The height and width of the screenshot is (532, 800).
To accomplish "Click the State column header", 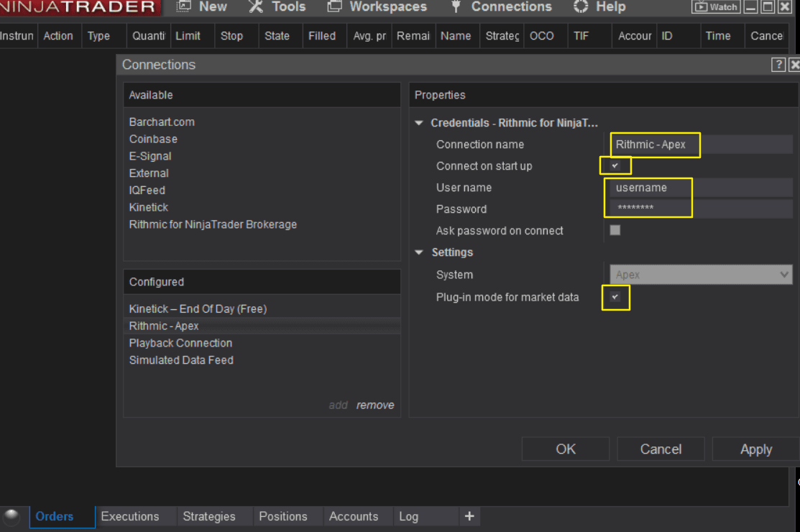I will point(280,36).
